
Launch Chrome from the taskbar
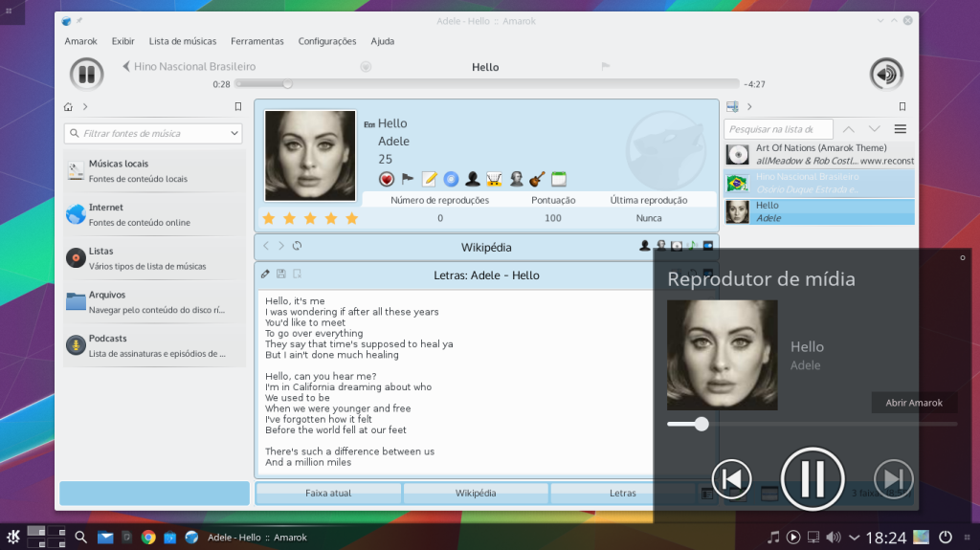tap(148, 537)
